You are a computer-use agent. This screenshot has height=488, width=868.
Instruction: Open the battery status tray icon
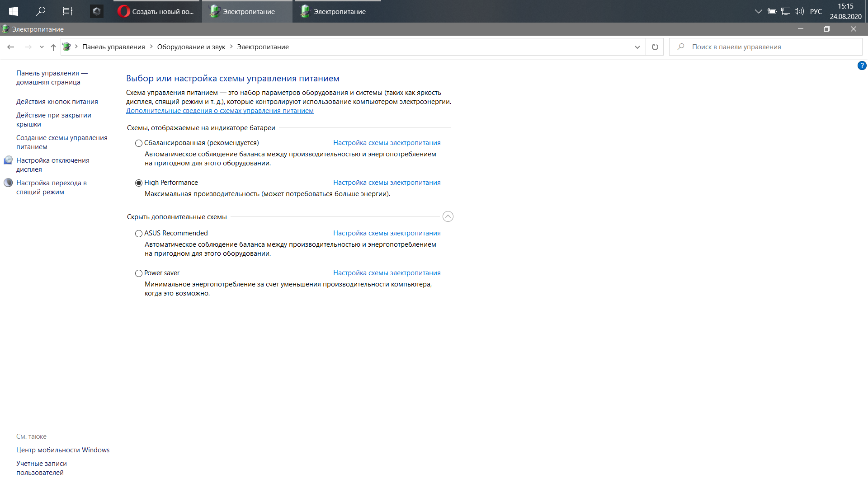point(772,11)
